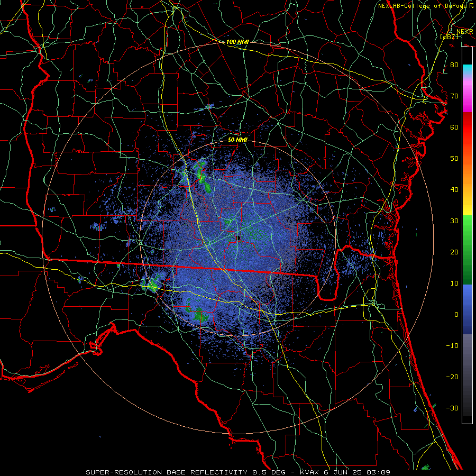
Task: Click the 60 dBZ legend value
Action: 454,127
